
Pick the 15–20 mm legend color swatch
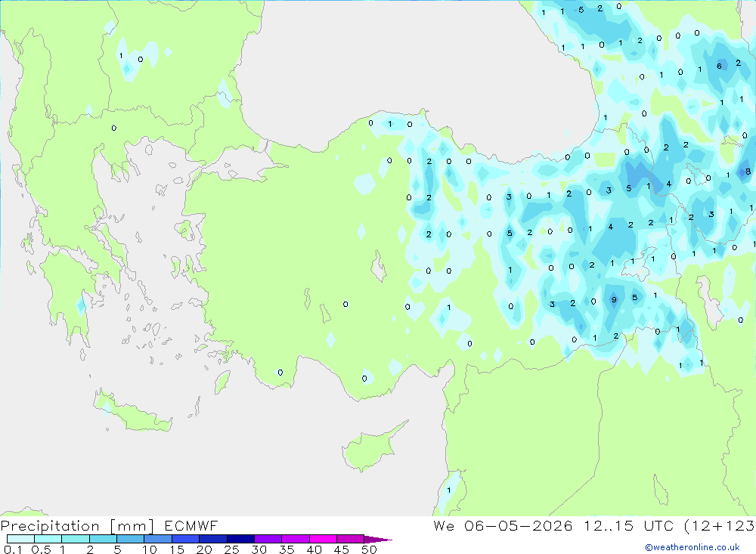[x=186, y=539]
